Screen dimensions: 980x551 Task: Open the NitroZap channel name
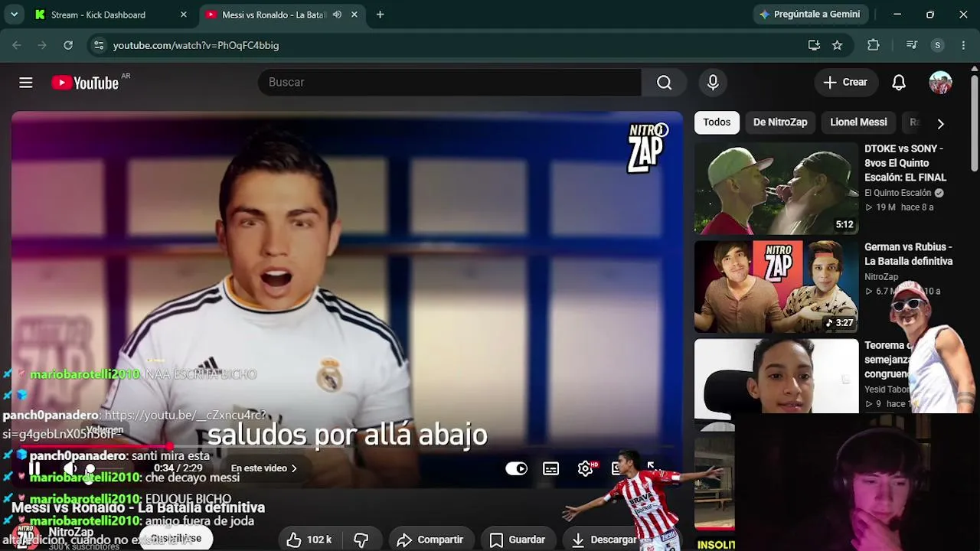pyautogui.click(x=71, y=532)
